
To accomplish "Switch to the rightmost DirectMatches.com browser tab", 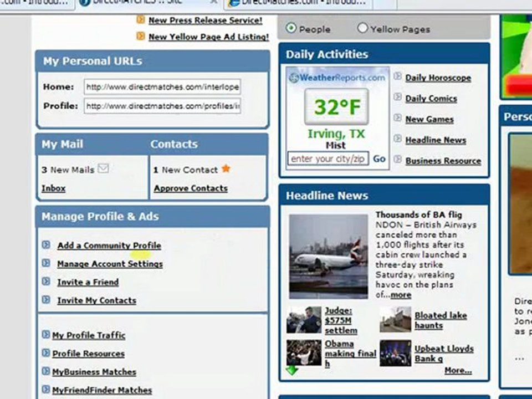I will click(299, 3).
